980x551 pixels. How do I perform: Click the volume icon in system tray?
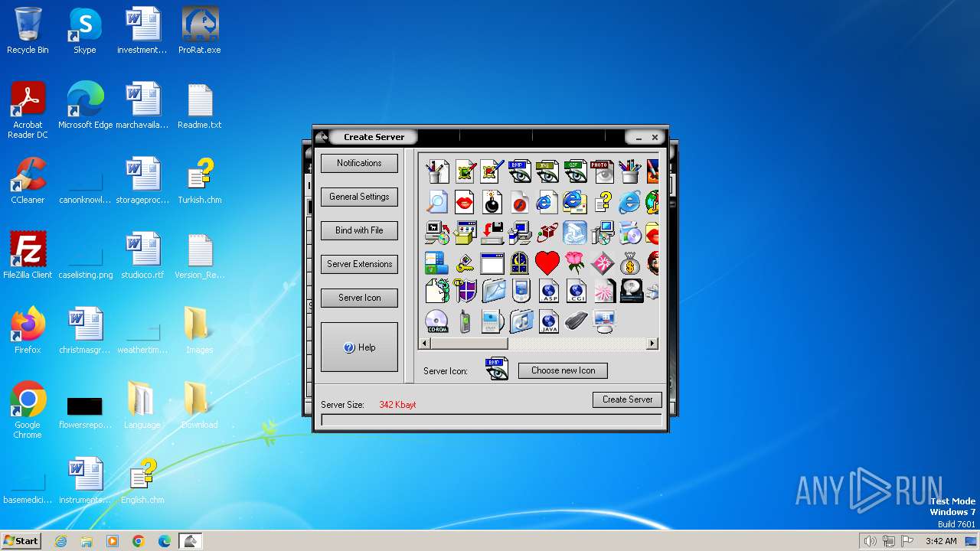(x=870, y=541)
